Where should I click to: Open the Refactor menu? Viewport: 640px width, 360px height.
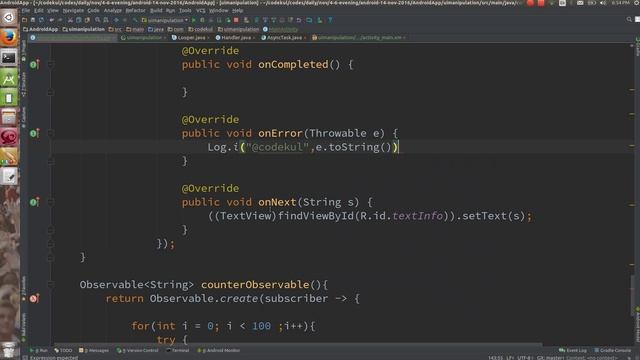136,10
